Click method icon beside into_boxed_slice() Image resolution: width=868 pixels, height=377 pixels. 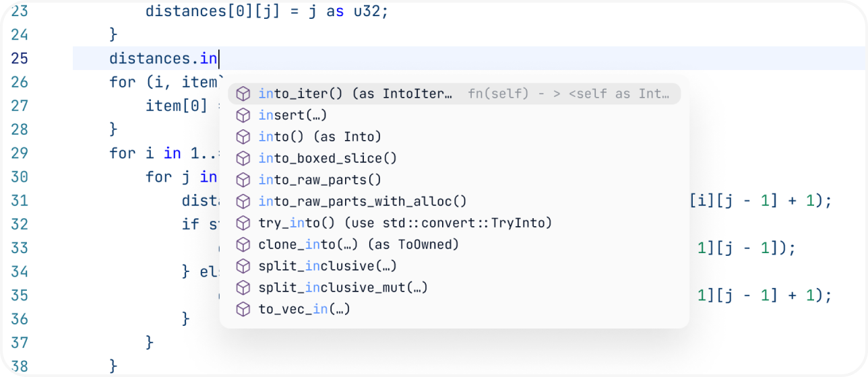point(243,158)
